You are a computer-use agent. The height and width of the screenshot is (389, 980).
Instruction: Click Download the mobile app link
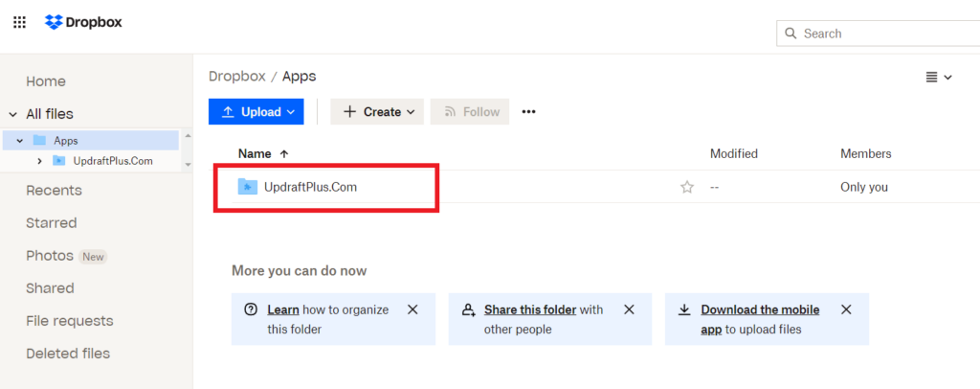pyautogui.click(x=760, y=319)
